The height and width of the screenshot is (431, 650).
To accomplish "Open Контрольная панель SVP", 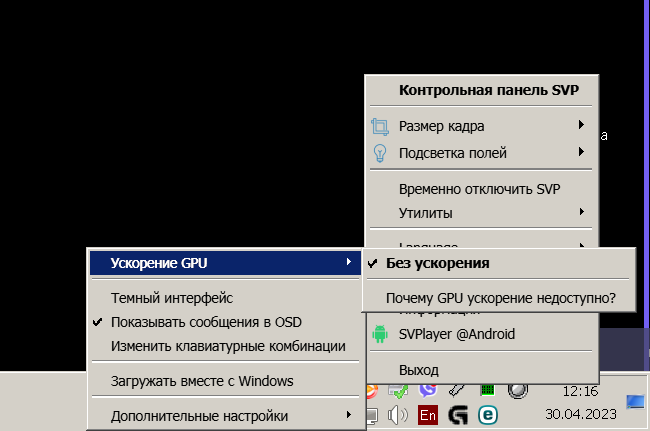I will pos(488,89).
